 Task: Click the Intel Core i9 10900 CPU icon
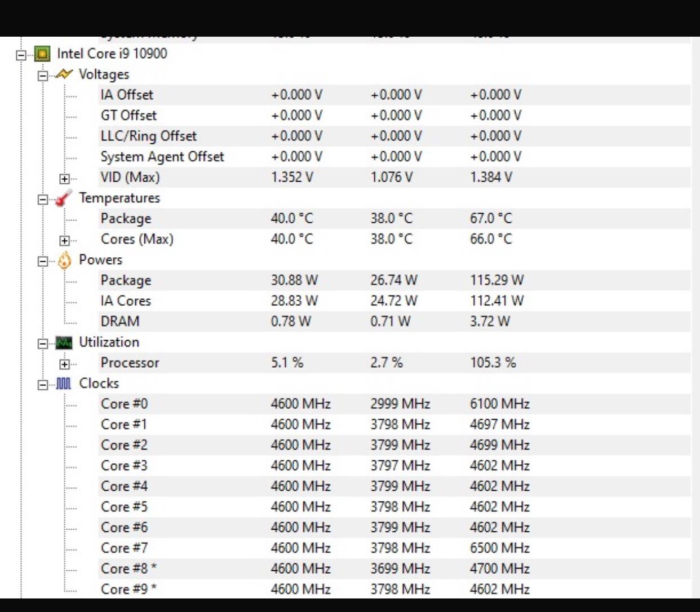pyautogui.click(x=42, y=54)
